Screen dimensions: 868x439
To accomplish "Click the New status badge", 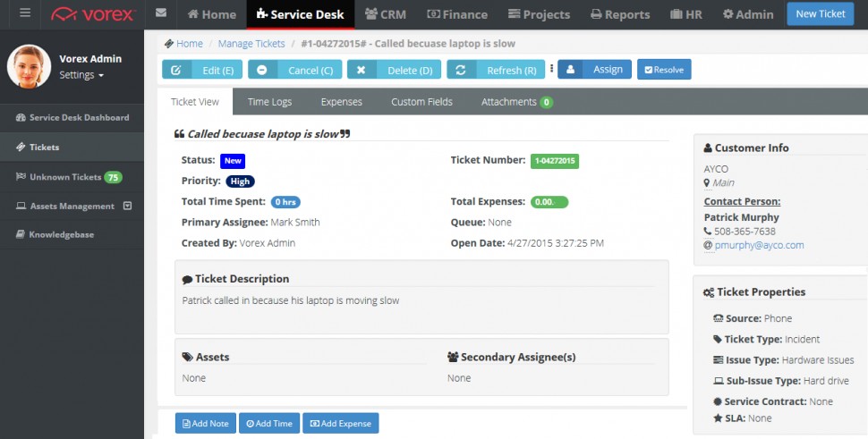I will [233, 161].
